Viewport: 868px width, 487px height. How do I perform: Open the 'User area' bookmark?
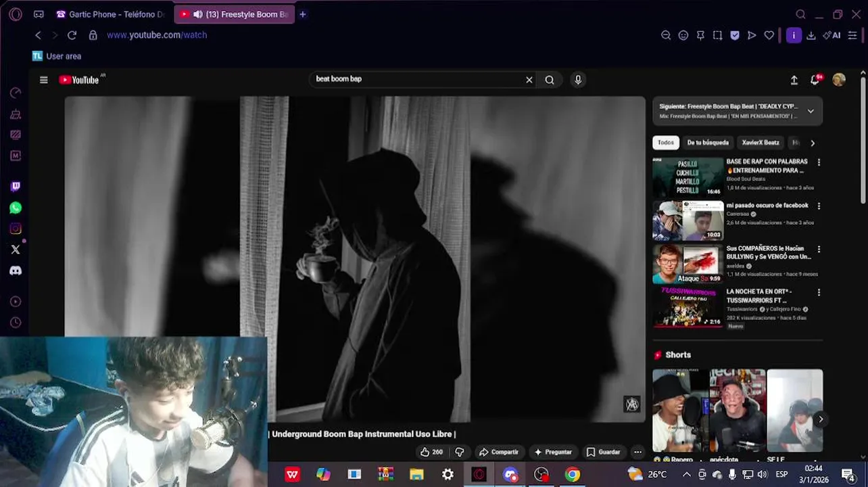pos(57,56)
